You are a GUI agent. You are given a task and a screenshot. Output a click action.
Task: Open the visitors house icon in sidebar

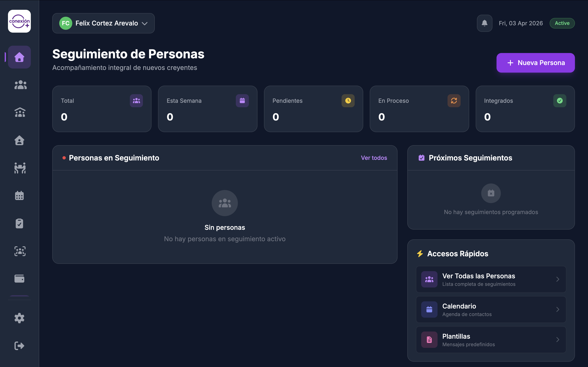19,140
